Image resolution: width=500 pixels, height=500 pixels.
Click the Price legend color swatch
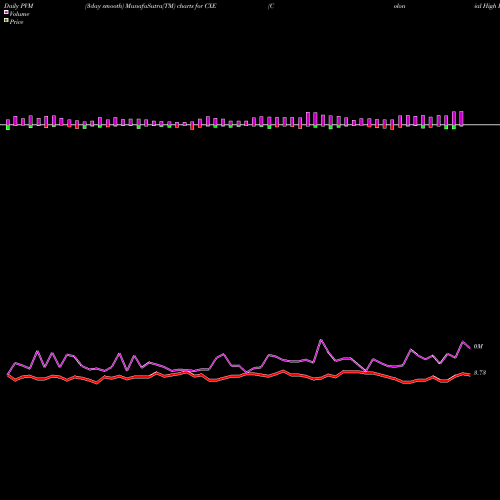[x=6, y=21]
